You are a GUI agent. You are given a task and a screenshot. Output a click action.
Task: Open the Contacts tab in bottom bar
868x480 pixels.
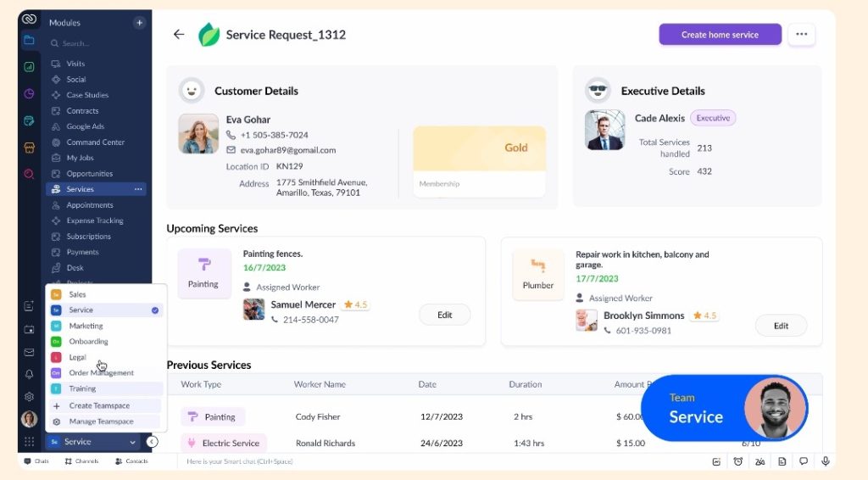tap(131, 461)
